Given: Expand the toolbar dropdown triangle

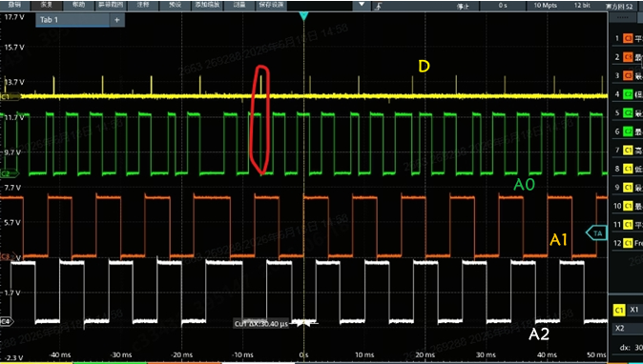Looking at the screenshot, I should [362, 5].
